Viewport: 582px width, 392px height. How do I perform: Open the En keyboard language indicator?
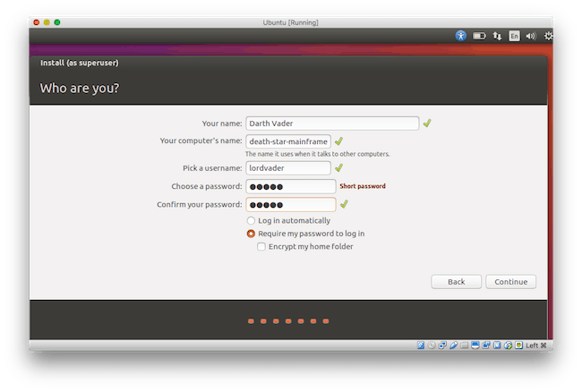pos(514,36)
